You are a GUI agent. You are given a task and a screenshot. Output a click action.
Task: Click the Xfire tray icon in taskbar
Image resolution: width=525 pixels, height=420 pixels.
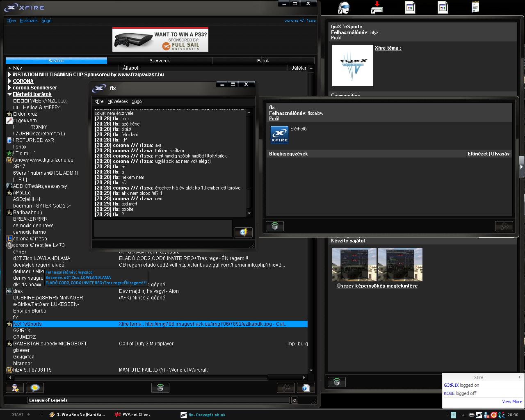point(479,415)
